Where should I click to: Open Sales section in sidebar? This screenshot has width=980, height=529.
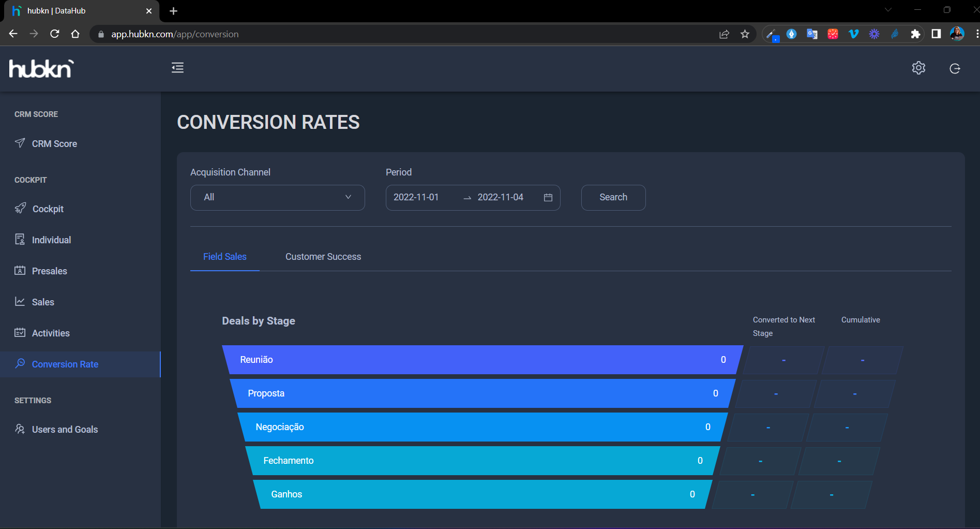(x=80, y=302)
